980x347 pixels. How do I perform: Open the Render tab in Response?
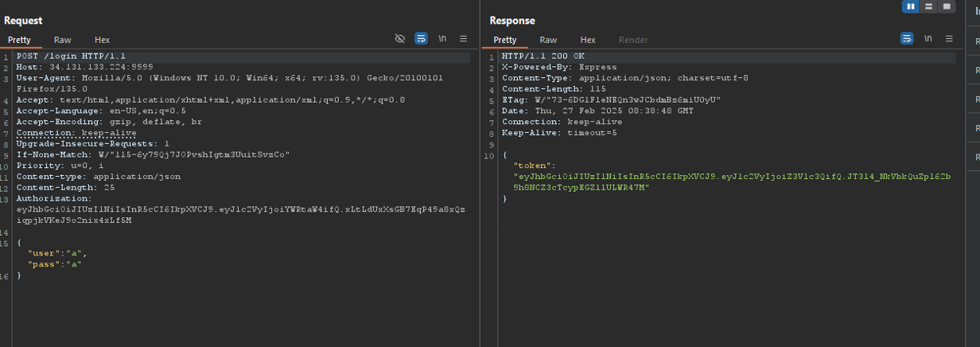click(x=633, y=40)
